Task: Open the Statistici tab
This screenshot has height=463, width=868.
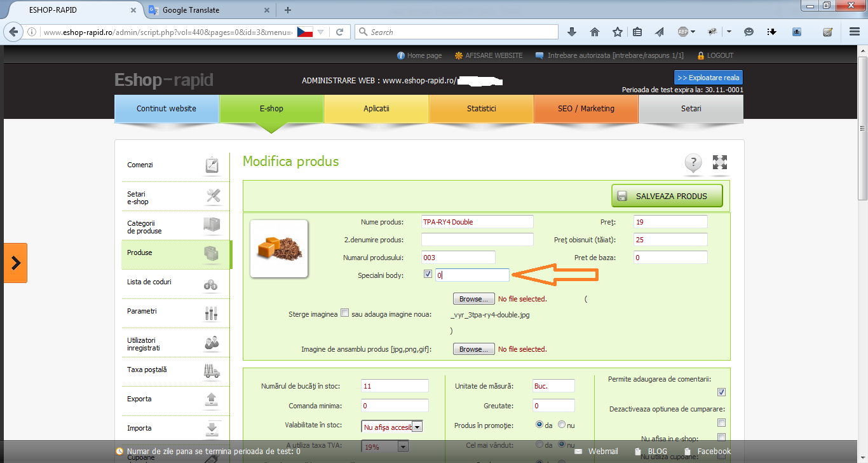Action: point(481,109)
